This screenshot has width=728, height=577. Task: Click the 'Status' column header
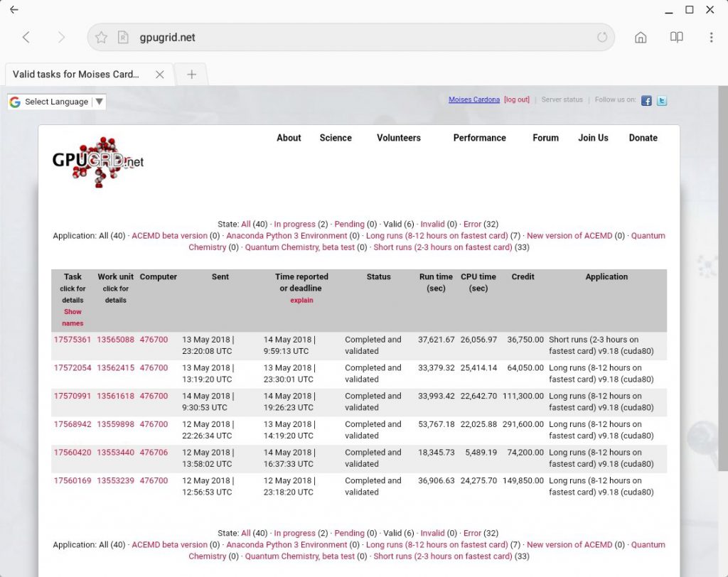coord(378,276)
